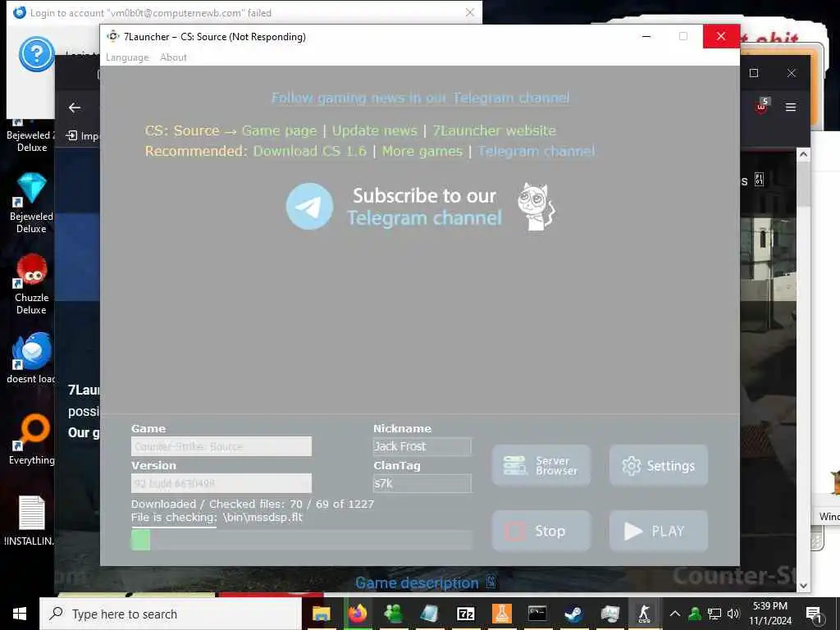Open 7-Zip from the taskbar
Image resolution: width=840 pixels, height=630 pixels.
[465, 614]
